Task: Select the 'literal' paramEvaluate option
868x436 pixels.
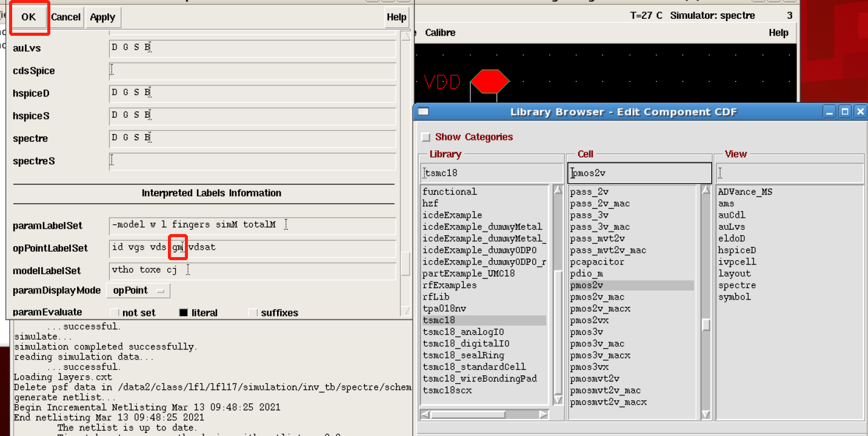Action: (184, 313)
